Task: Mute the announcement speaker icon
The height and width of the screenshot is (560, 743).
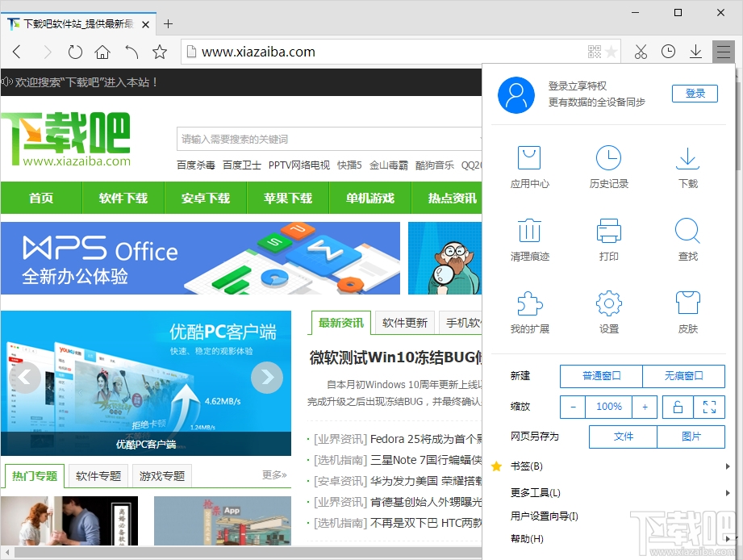Action: [x=8, y=81]
